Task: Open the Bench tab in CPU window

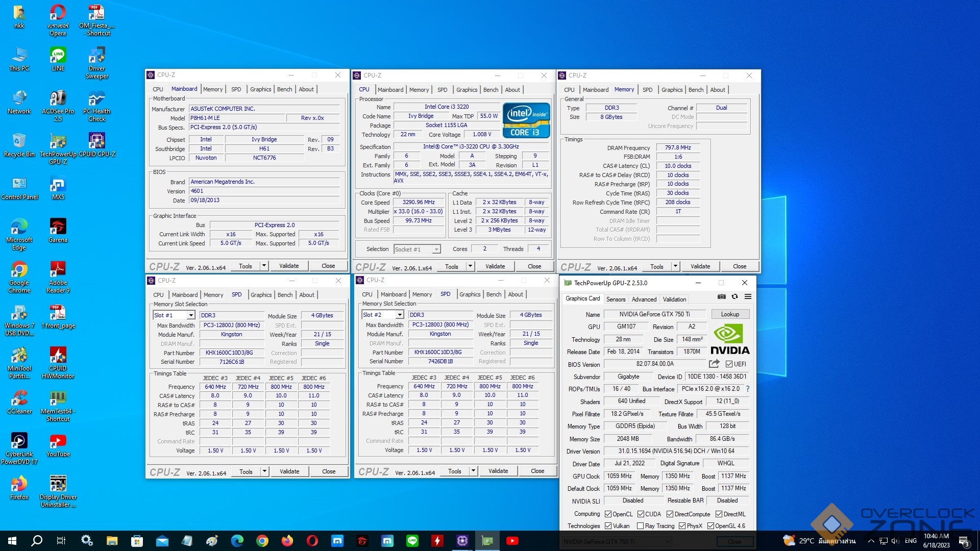Action: pos(491,90)
